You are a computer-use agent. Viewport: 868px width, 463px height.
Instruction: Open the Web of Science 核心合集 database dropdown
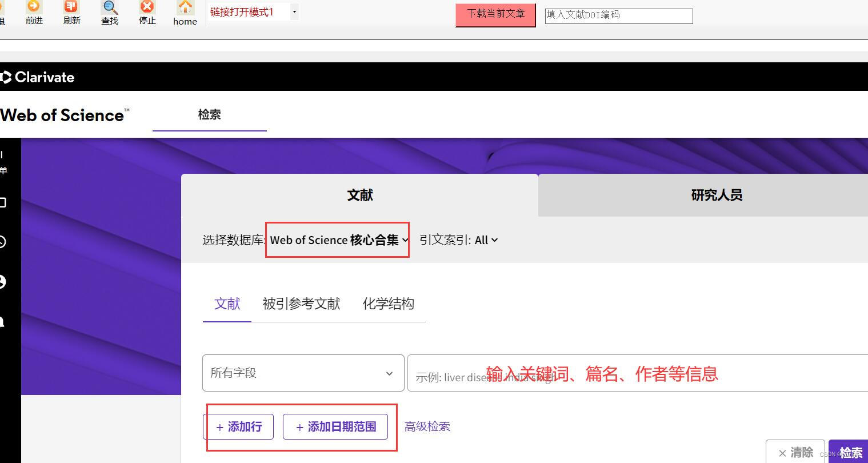(x=339, y=240)
